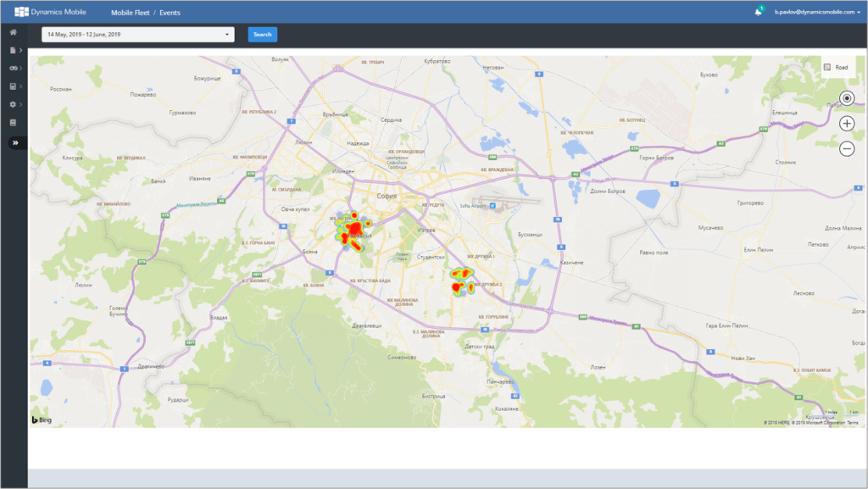Screen dimensions: 868x489
Task: Click the heatmap cluster near ЖК Дружба 2
Action: 462,281
